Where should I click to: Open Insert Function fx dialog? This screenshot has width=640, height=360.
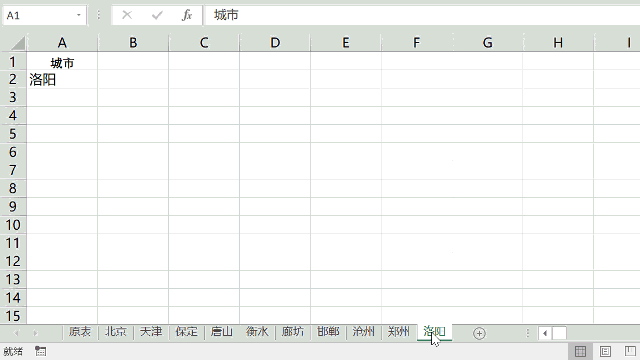coord(187,15)
